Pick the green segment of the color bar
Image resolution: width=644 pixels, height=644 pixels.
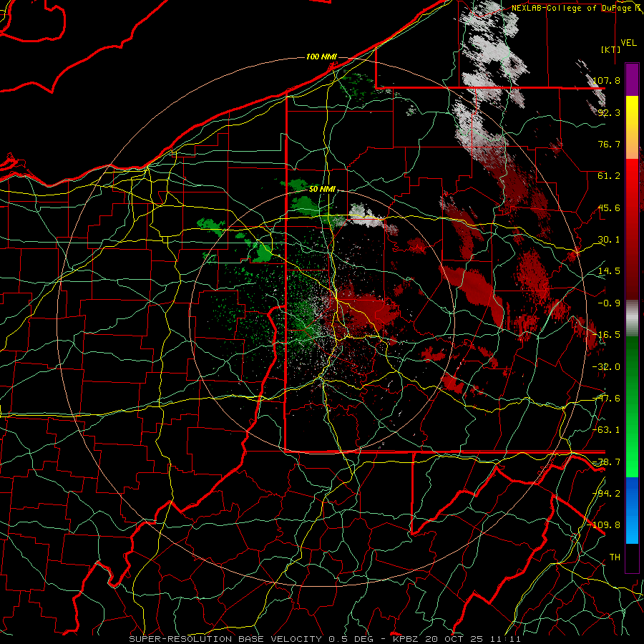632,406
